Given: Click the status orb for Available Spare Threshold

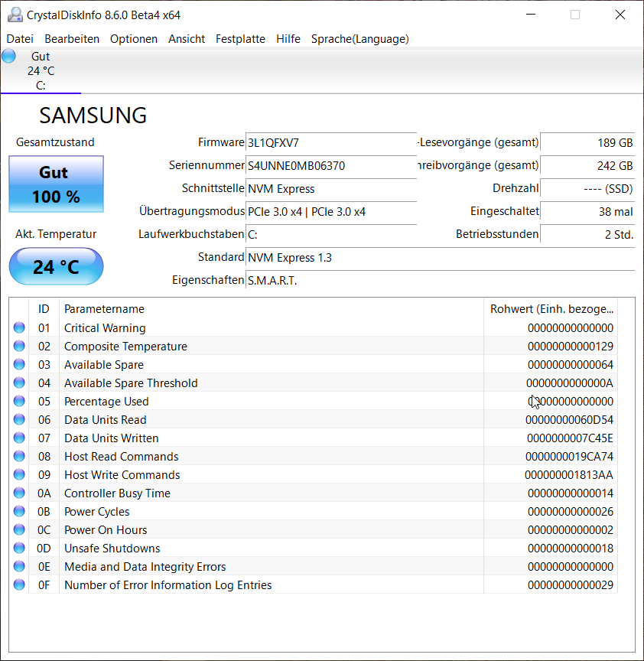Looking at the screenshot, I should (19, 383).
